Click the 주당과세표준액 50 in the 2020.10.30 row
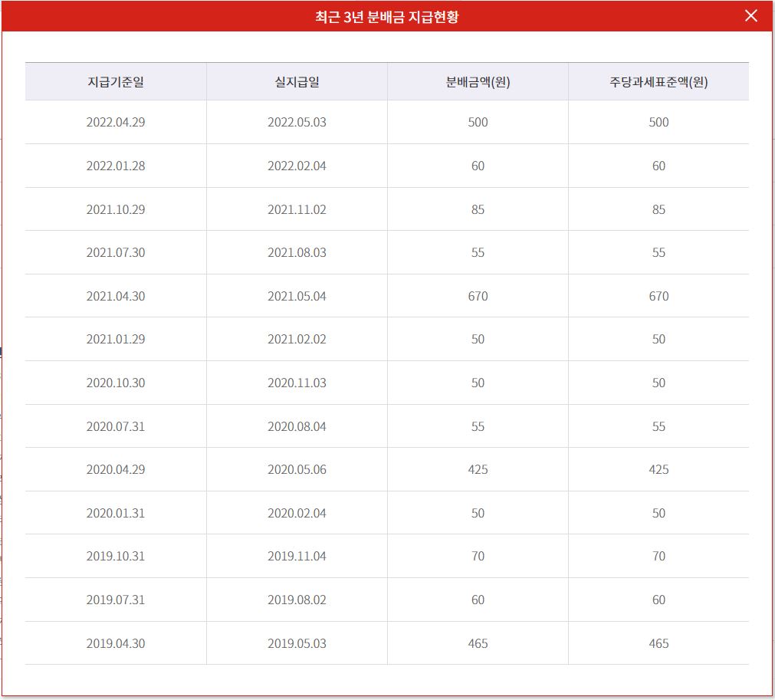Viewport: 775px width, 700px height. [658, 383]
